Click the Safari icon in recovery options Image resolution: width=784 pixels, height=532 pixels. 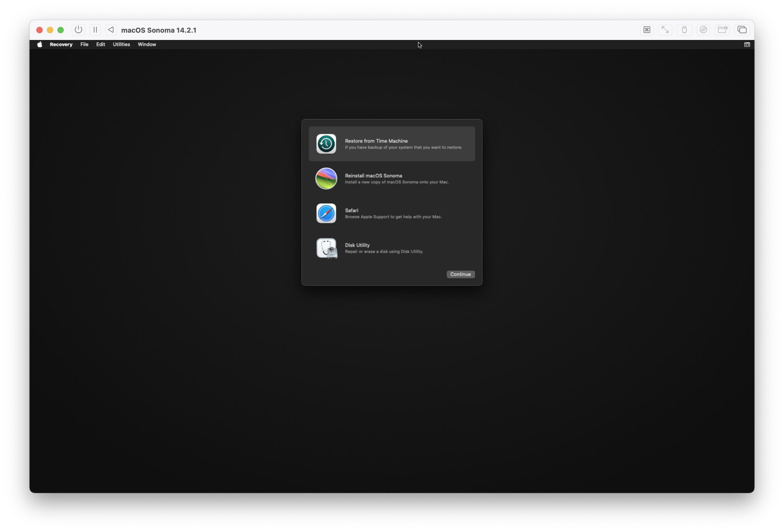click(326, 213)
